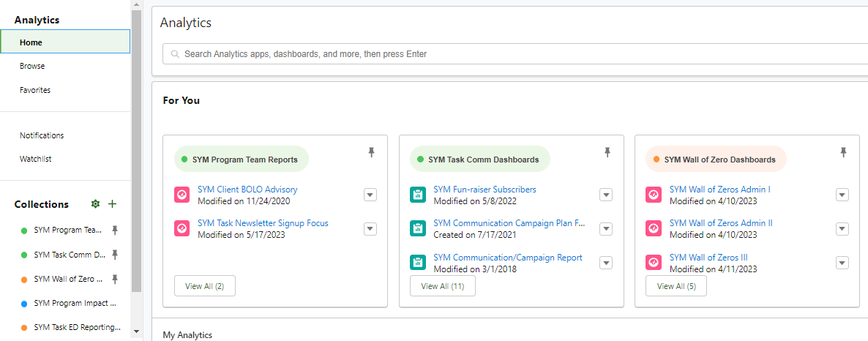This screenshot has width=868, height=341.
Task: Toggle pin on SYM Task Comm Dashboards card
Action: coord(607,152)
